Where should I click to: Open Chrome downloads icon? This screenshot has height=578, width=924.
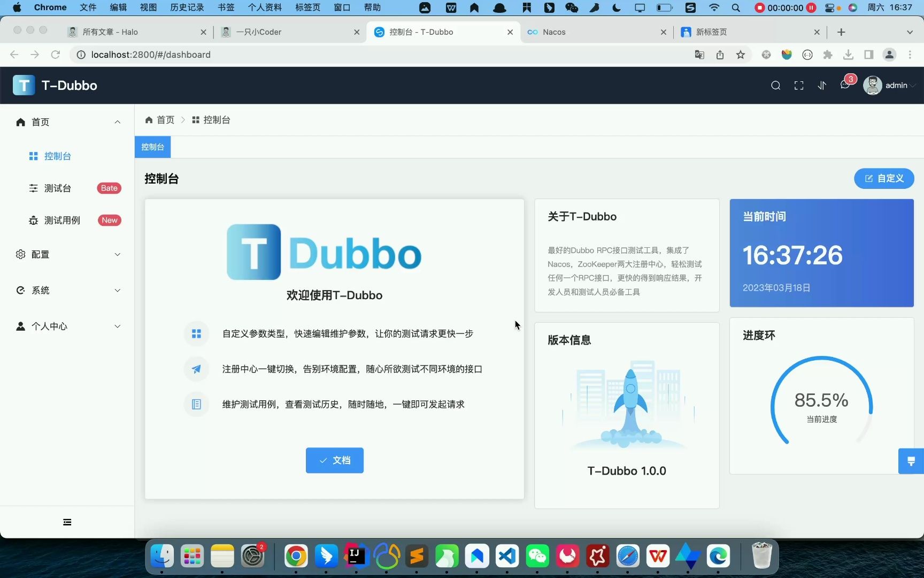click(x=848, y=55)
